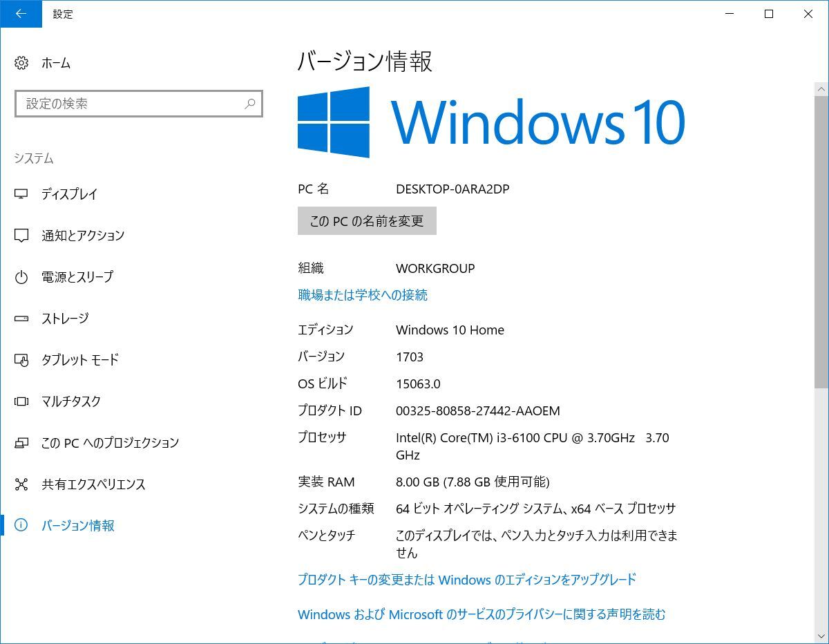Image resolution: width=829 pixels, height=644 pixels.
Task: Click the Windows 10 logo
Action: pyautogui.click(x=491, y=122)
